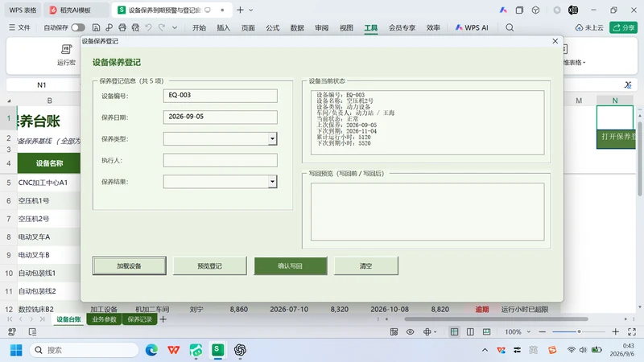The image size is (644, 362).
Task: Switch to the 数据 ribbon tab
Action: tap(297, 27)
